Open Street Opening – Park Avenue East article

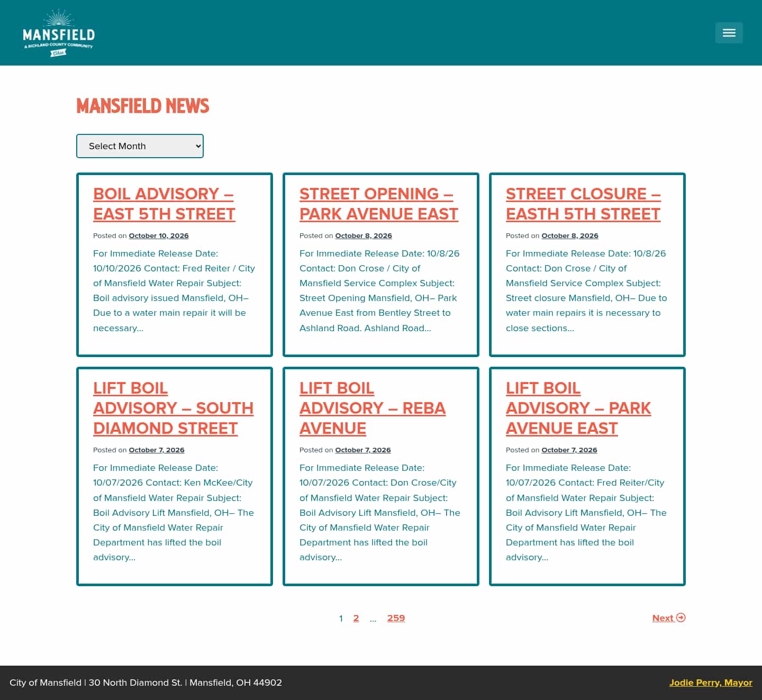(x=379, y=204)
